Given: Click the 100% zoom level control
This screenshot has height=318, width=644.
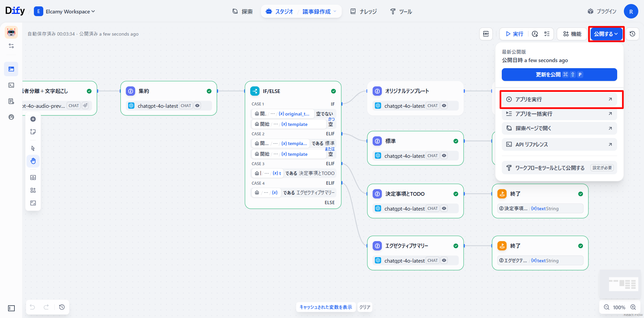Looking at the screenshot, I should (619, 307).
